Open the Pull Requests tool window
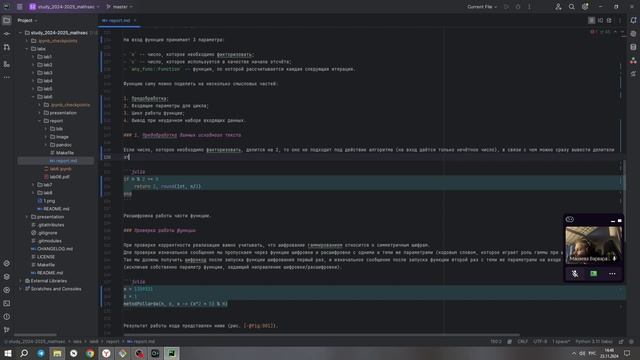 click(x=7, y=47)
